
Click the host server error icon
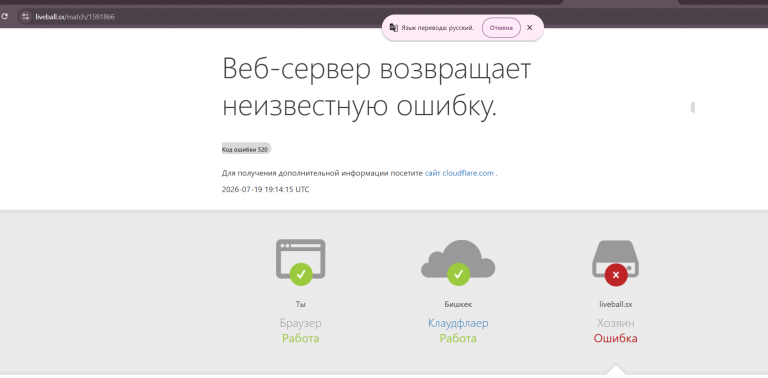(x=616, y=263)
